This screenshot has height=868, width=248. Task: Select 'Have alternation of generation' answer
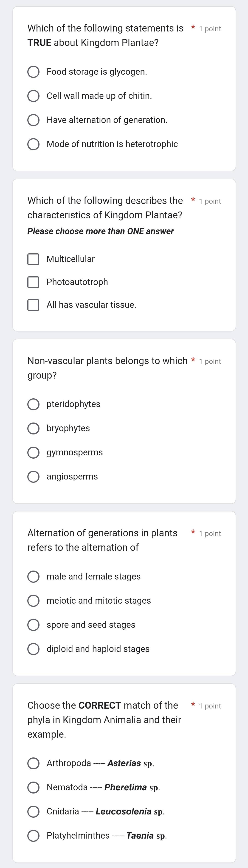pyautogui.click(x=33, y=120)
